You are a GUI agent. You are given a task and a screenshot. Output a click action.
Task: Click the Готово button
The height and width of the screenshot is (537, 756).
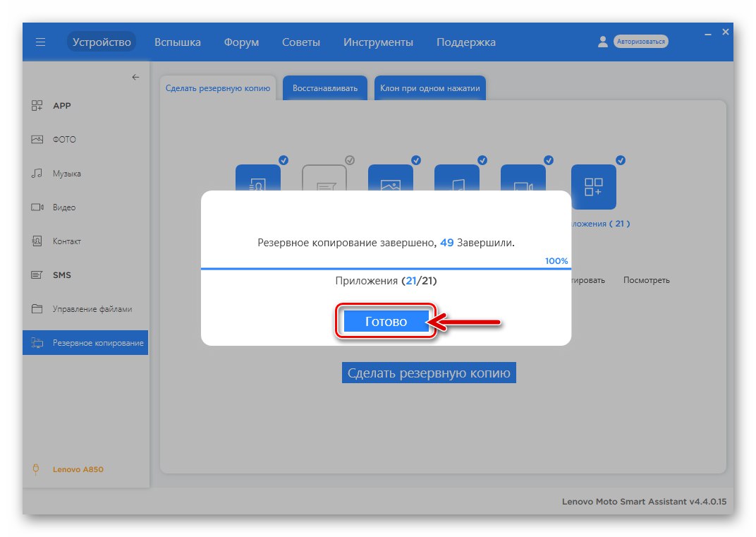(x=386, y=321)
